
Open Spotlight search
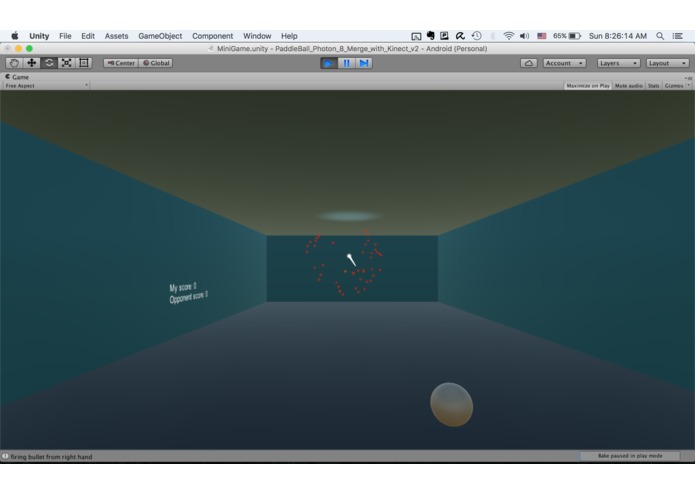tap(660, 36)
